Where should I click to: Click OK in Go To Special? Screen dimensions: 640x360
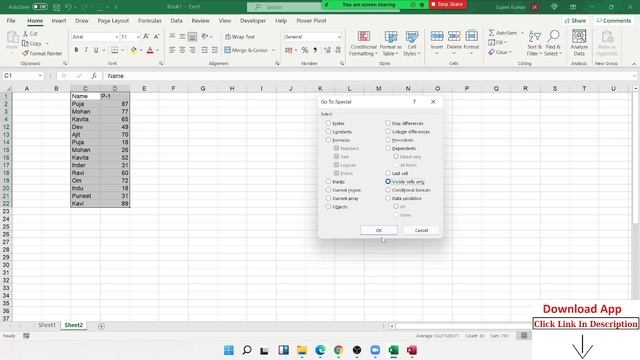[x=379, y=230]
